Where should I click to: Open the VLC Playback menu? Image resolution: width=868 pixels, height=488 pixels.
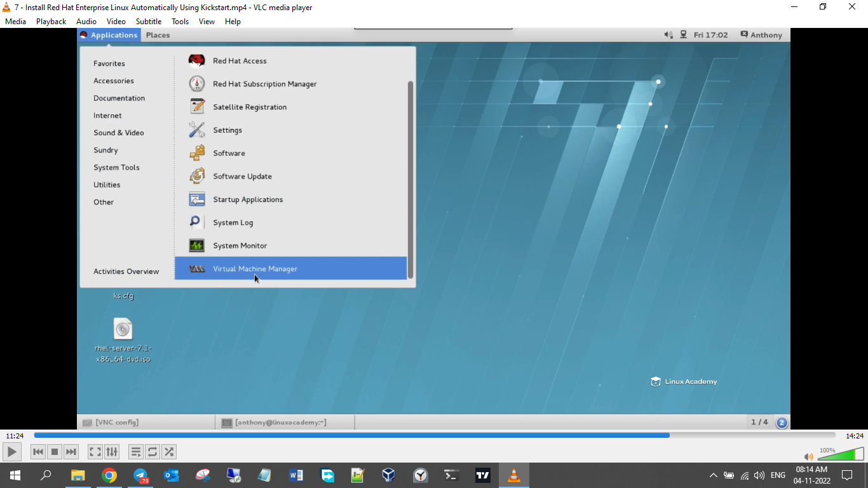[x=51, y=21]
